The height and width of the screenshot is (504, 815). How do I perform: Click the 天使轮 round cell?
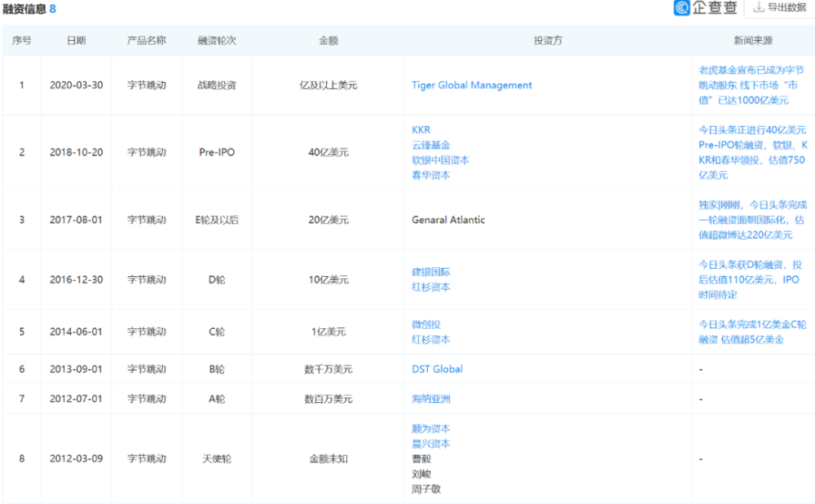click(217, 458)
